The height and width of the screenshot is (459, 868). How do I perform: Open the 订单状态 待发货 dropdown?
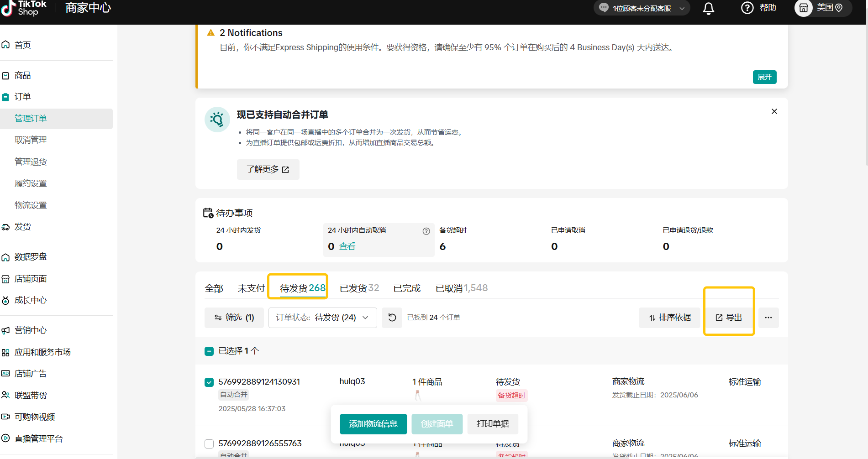[322, 318]
